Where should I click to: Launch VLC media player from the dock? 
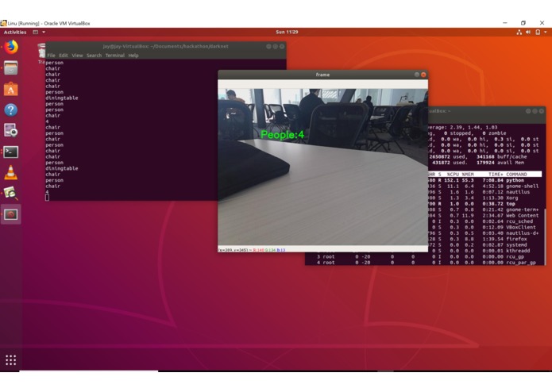(x=11, y=173)
